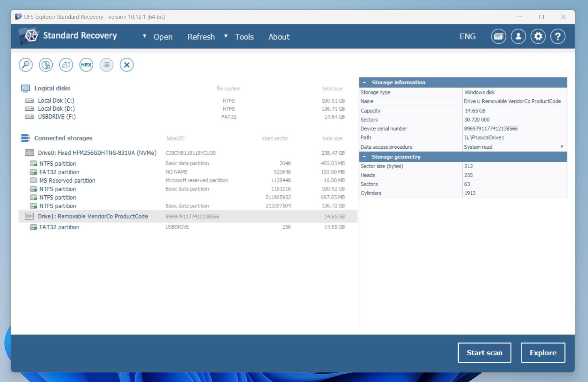This screenshot has height=382, width=588.
Task: Open the About menu
Action: [279, 37]
